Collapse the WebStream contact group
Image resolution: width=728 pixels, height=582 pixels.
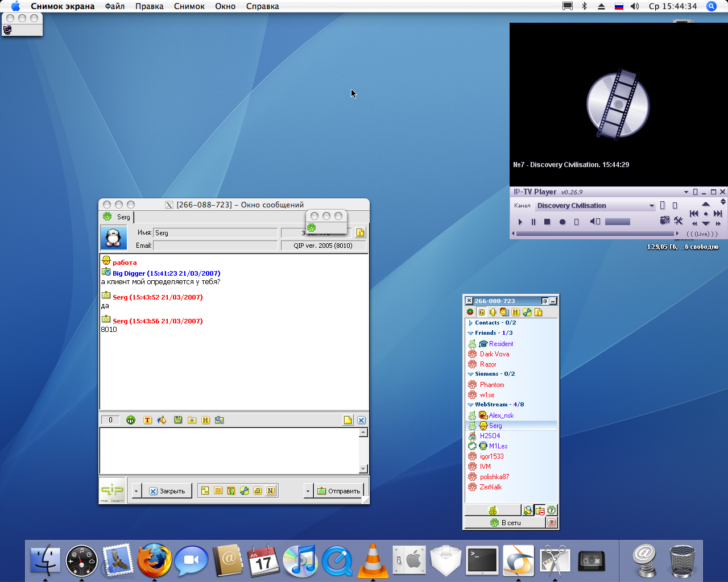[471, 405]
